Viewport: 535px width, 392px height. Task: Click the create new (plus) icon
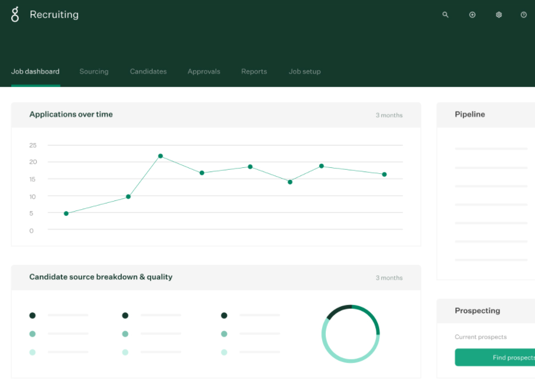point(472,14)
